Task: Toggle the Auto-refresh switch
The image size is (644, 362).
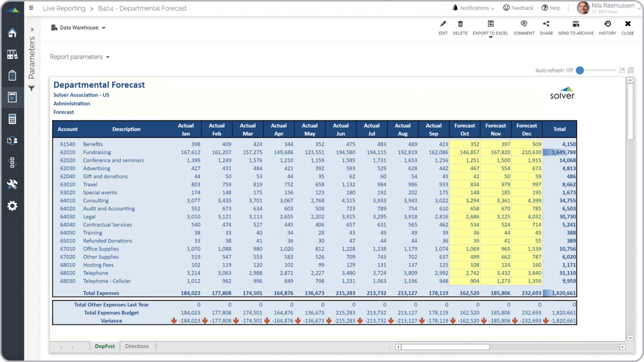Action: click(x=580, y=70)
